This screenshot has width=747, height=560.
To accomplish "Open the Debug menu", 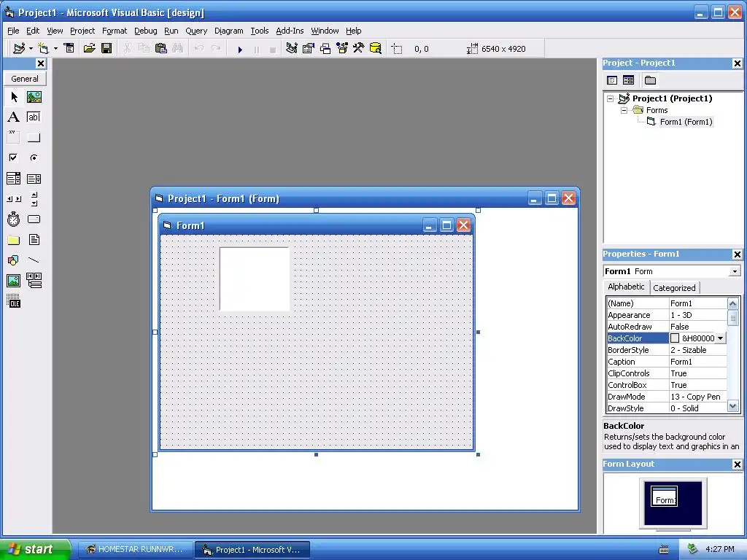I will tap(145, 31).
